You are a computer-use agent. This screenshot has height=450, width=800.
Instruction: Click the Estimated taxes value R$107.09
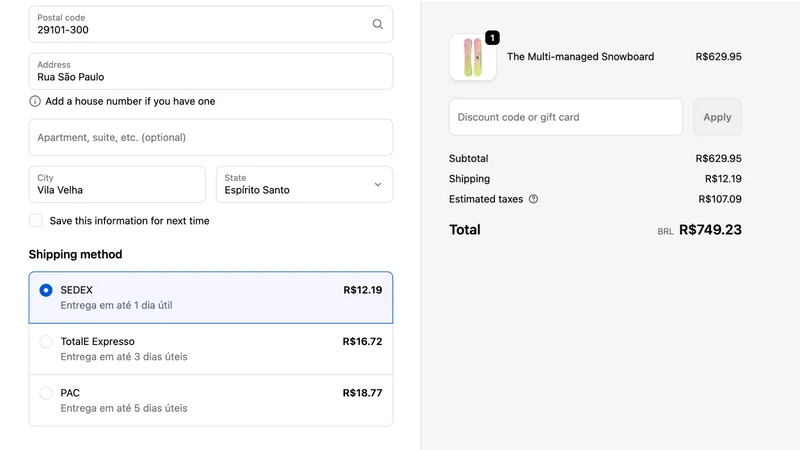(720, 199)
